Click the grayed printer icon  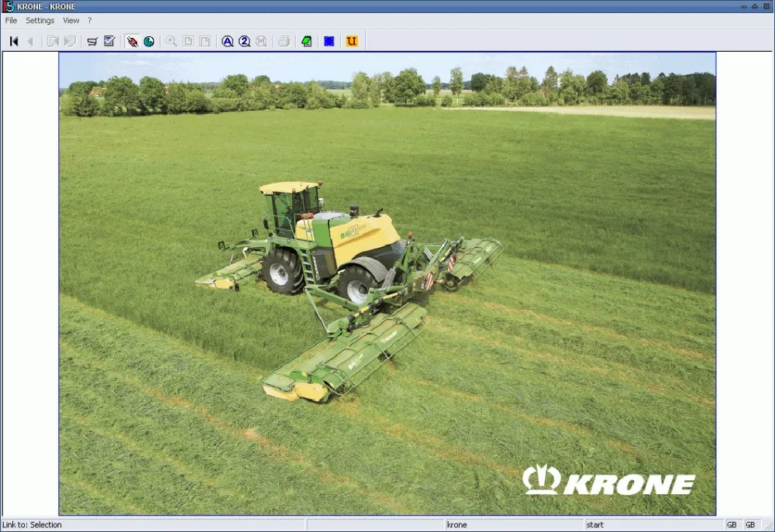284,42
